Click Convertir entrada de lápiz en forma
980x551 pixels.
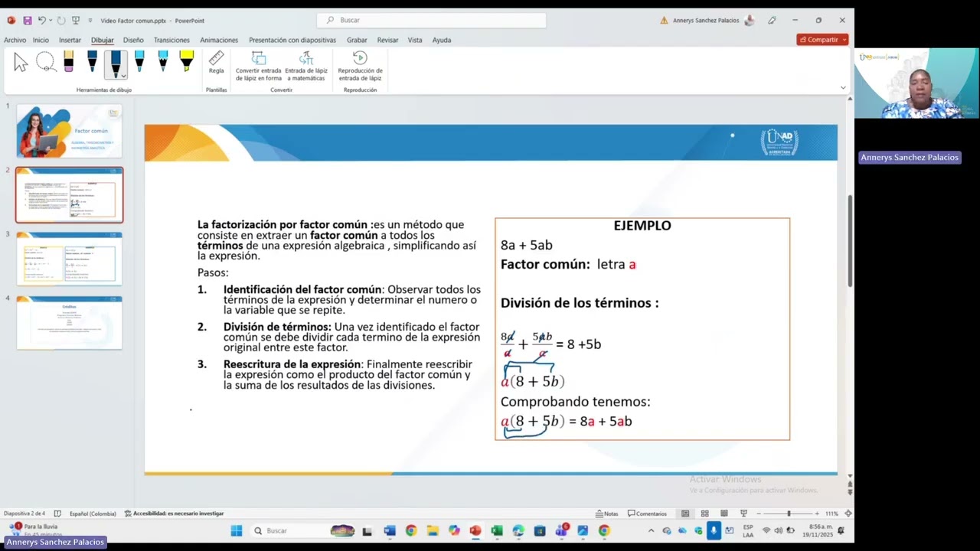[259, 66]
